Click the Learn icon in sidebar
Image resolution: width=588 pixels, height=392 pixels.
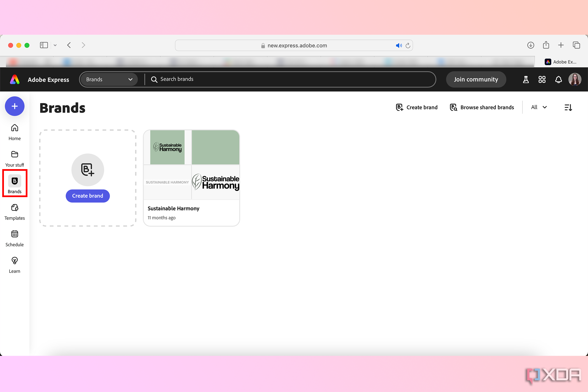click(x=15, y=261)
